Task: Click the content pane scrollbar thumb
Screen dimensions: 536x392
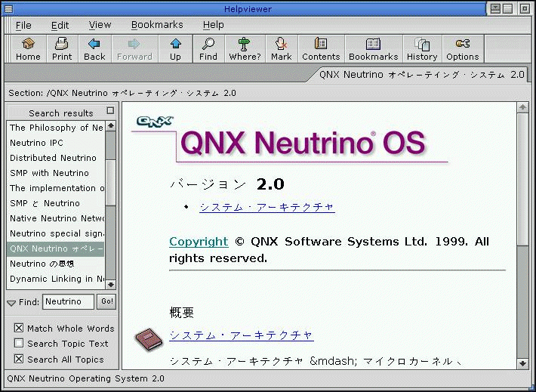Action: (x=522, y=180)
